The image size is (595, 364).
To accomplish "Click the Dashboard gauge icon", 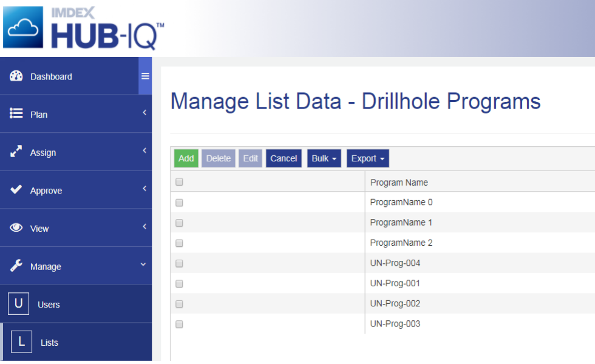I will tap(16, 76).
